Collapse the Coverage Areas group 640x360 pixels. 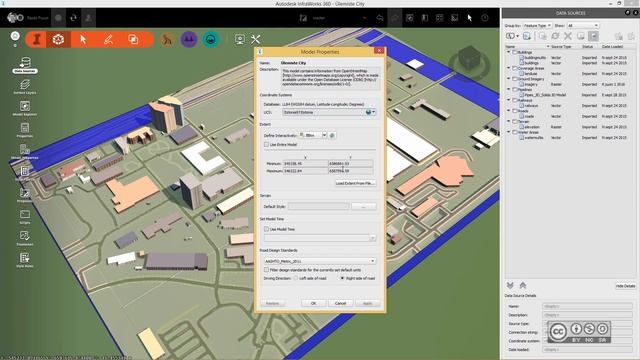click(x=509, y=68)
